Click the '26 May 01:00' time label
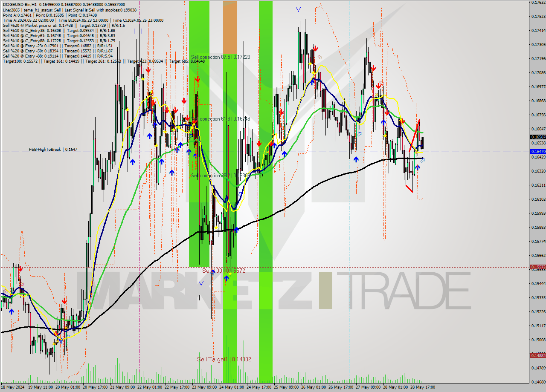The width and height of the screenshot is (546, 392). click(314, 387)
